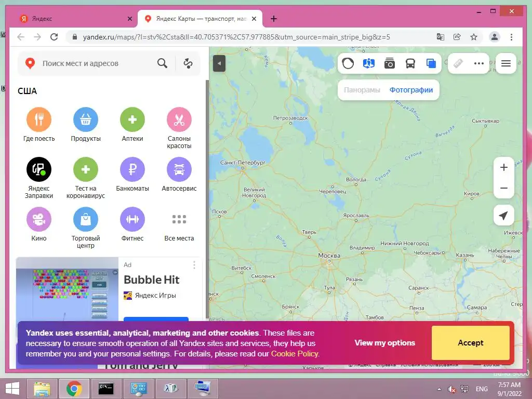Choose the 'Яндекс Заправки' fuel stations icon
The height and width of the screenshot is (399, 532).
tap(38, 169)
